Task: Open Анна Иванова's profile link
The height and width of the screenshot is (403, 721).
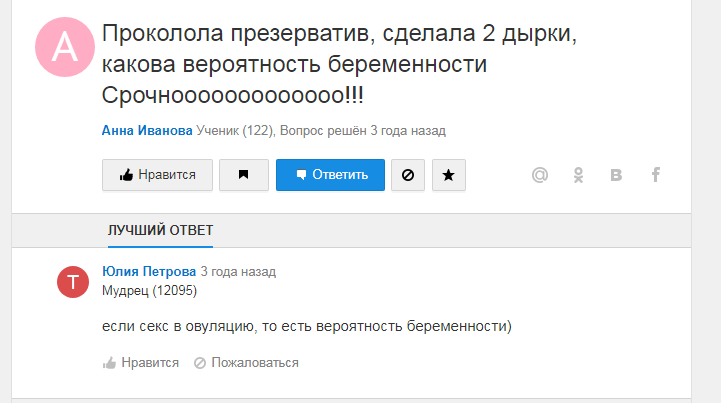Action: [147, 131]
